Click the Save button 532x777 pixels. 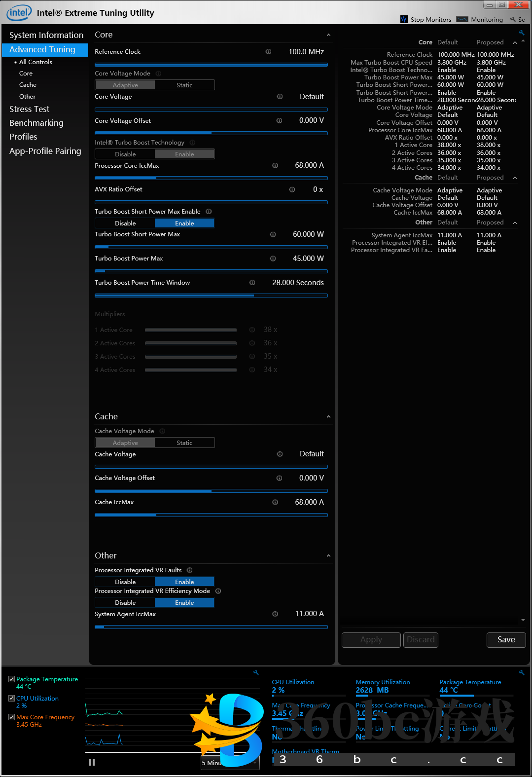[506, 640]
